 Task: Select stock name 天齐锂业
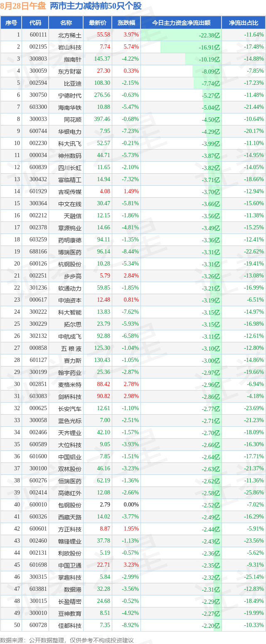coord(70,433)
